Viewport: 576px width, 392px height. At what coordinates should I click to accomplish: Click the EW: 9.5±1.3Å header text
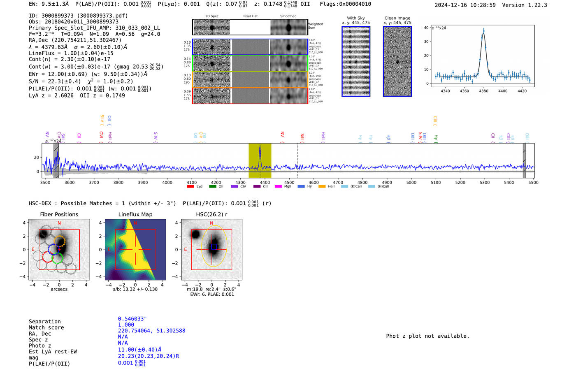point(49,4)
